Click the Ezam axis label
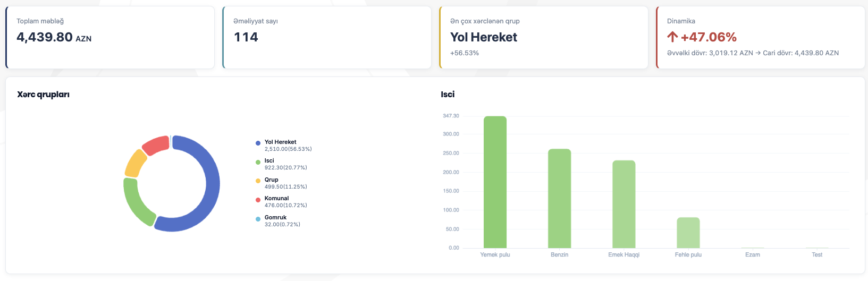The image size is (868, 281). (x=753, y=255)
